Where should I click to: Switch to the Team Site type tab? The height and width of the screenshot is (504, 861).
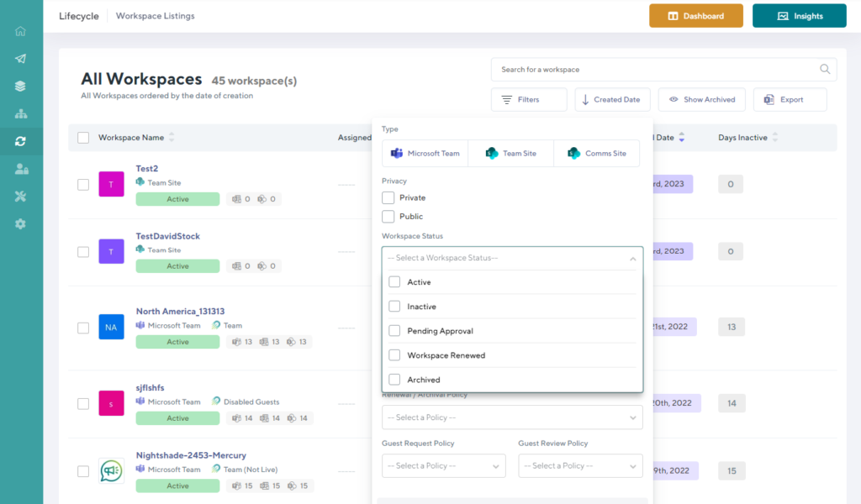click(510, 153)
